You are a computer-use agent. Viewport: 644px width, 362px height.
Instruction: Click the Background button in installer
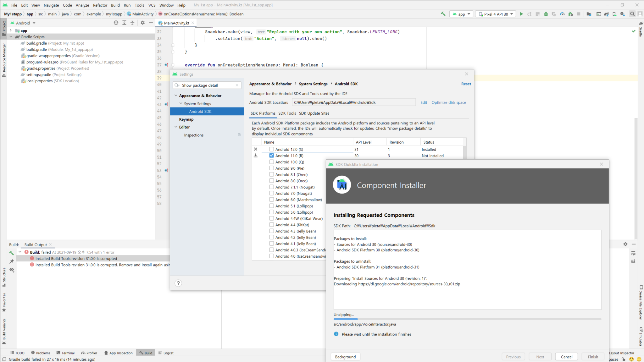click(345, 357)
